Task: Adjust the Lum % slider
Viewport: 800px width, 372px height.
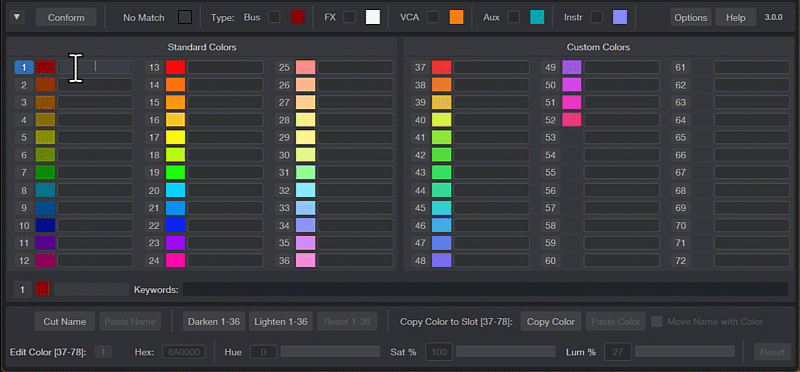Action: coord(685,352)
